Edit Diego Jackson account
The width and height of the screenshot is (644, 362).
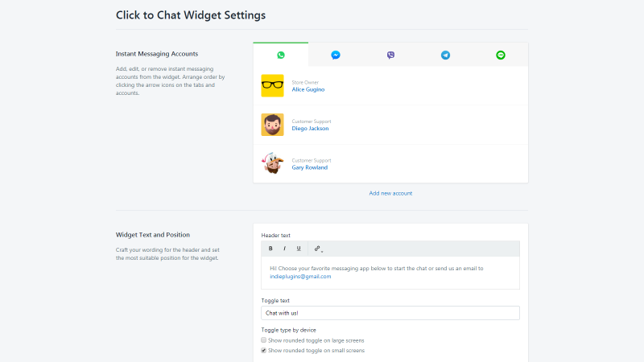310,129
